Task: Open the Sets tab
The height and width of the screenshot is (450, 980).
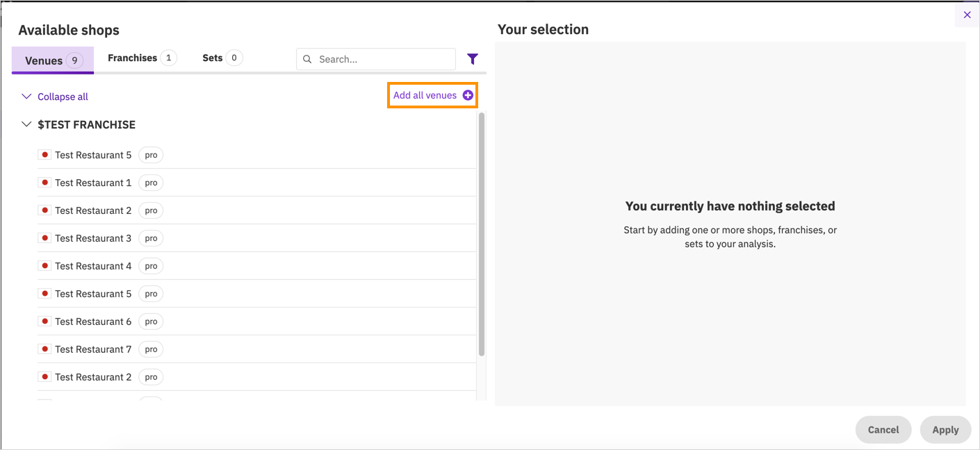Action: pyautogui.click(x=222, y=58)
